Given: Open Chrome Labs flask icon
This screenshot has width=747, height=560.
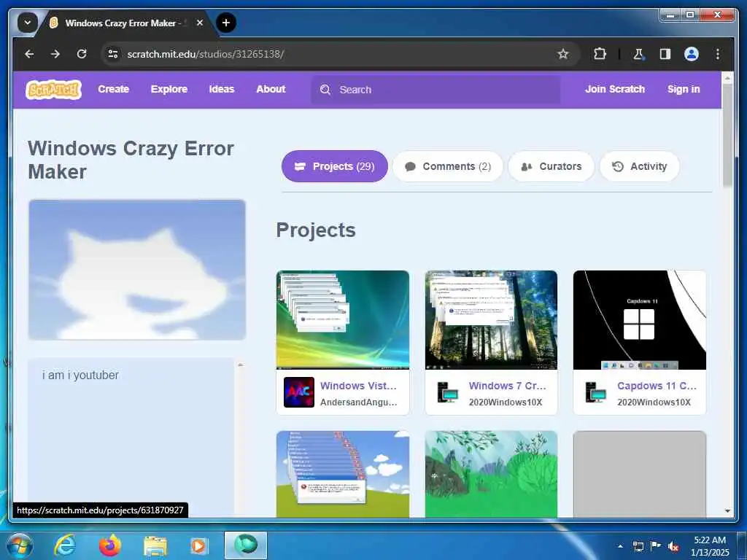Looking at the screenshot, I should pos(638,54).
